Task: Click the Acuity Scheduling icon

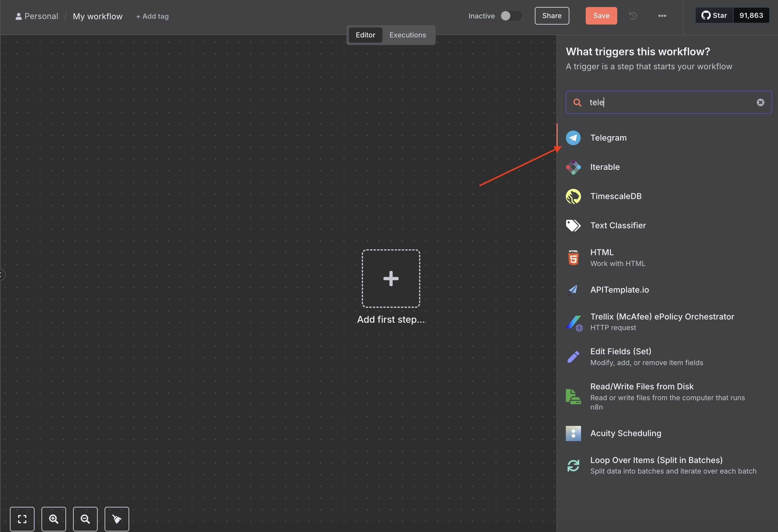Action: click(x=573, y=433)
